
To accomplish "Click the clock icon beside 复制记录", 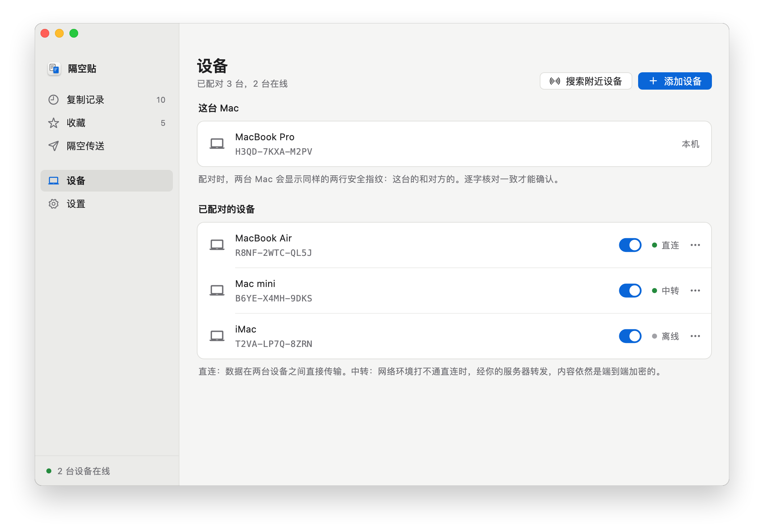I will pos(54,100).
